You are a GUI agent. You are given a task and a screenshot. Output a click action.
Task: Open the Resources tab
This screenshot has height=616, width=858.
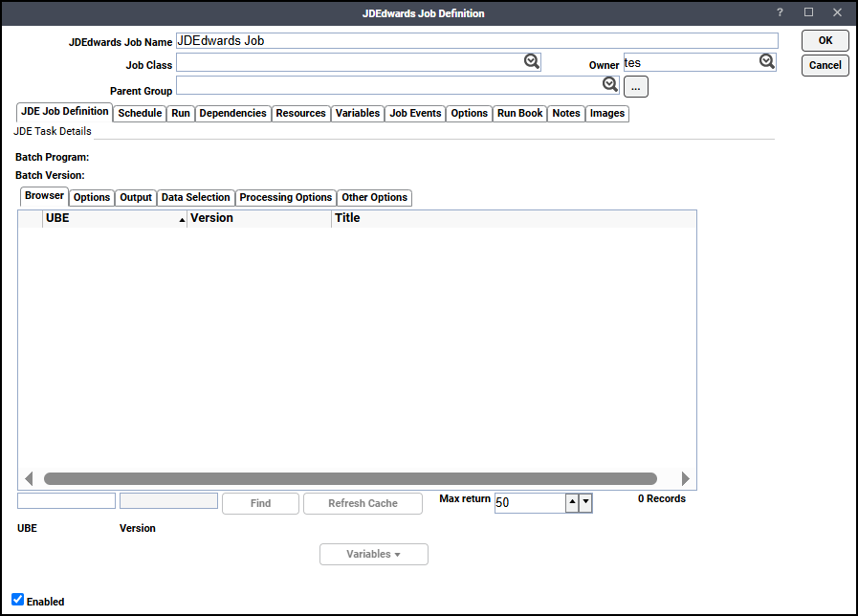click(301, 113)
